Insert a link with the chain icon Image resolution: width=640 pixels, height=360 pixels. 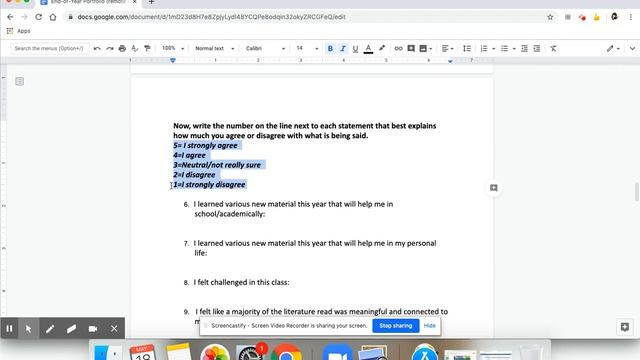click(x=398, y=49)
